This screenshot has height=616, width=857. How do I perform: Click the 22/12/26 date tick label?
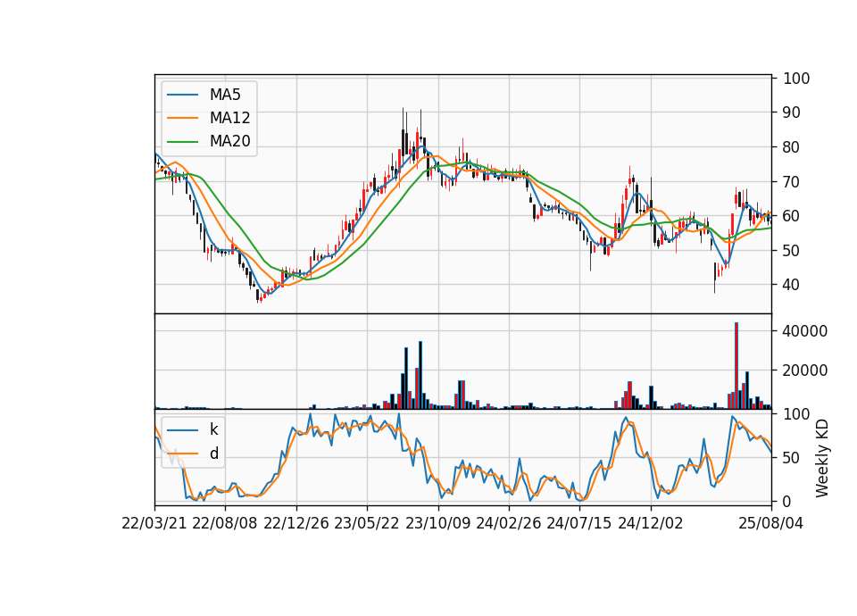pyautogui.click(x=296, y=523)
